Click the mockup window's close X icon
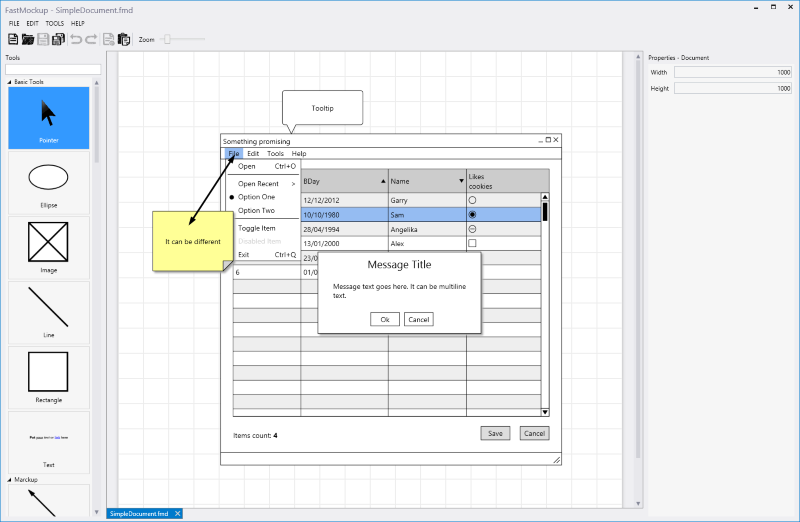 coord(556,140)
